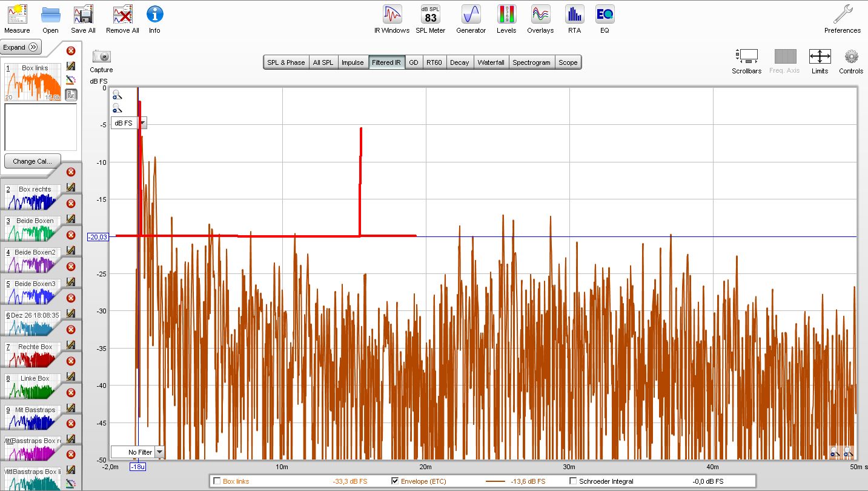Viewport: 868px width, 491px height.
Task: Toggle graph Scrollbars
Action: (747, 61)
